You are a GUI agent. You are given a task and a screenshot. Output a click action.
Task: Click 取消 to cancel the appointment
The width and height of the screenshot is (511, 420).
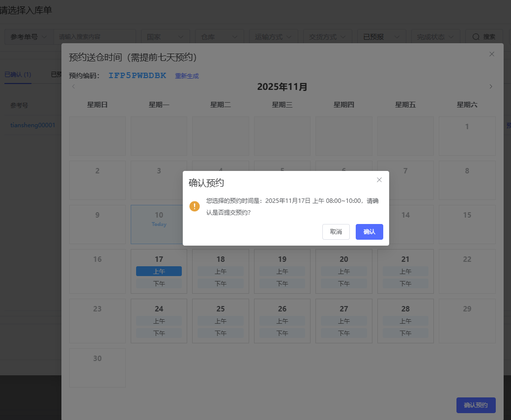tap(336, 232)
